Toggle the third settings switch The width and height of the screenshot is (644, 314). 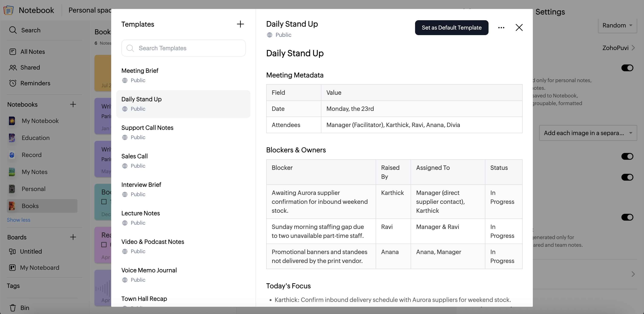coord(627,177)
